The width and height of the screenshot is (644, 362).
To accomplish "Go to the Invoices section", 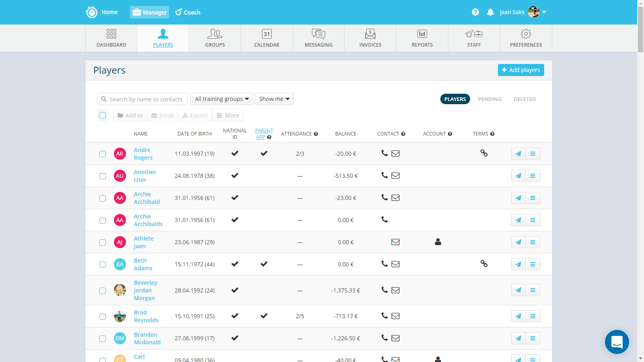I will pos(370,38).
